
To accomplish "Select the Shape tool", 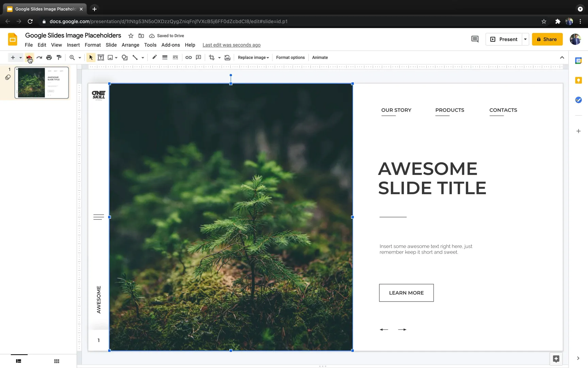I will [x=125, y=58].
